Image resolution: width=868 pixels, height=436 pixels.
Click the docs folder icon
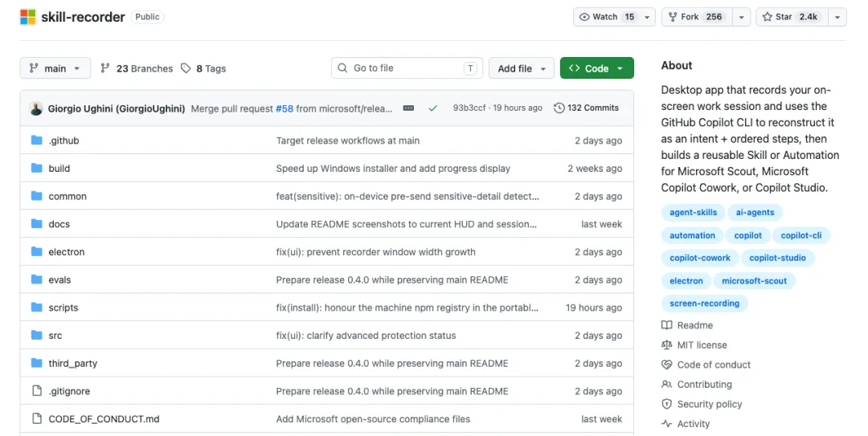[x=36, y=223]
